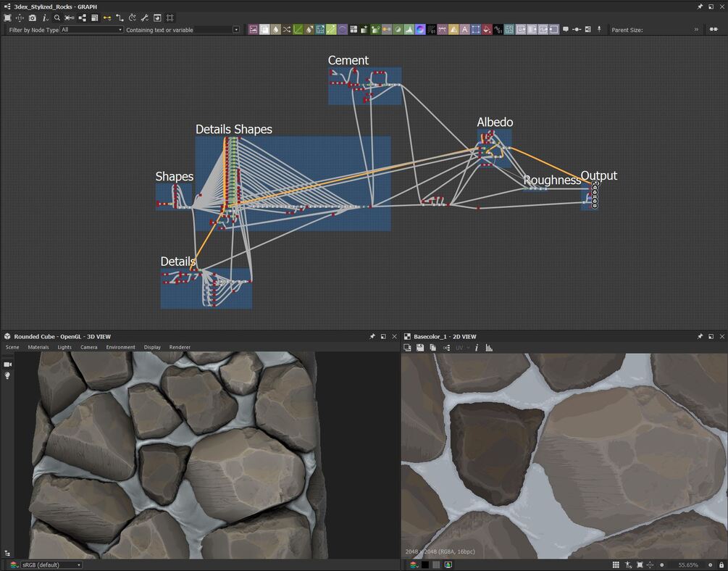This screenshot has width=728, height=571.
Task: Open the Materials menu in 3D view
Action: coord(38,347)
